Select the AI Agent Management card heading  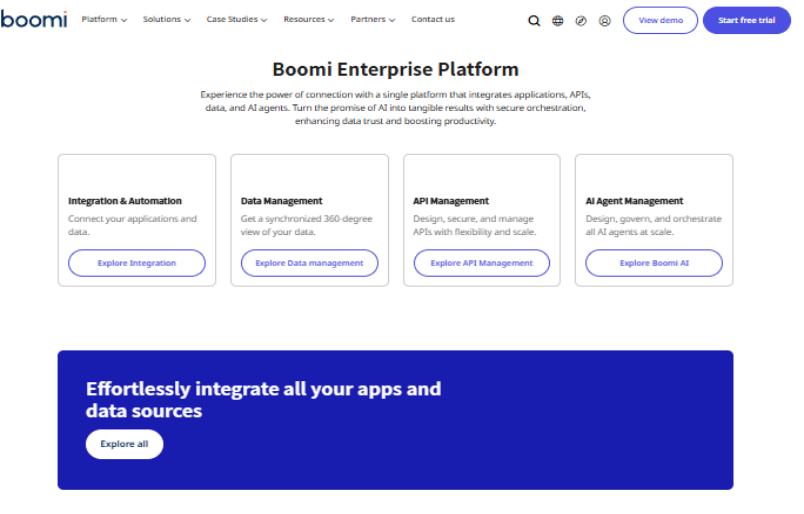634,201
